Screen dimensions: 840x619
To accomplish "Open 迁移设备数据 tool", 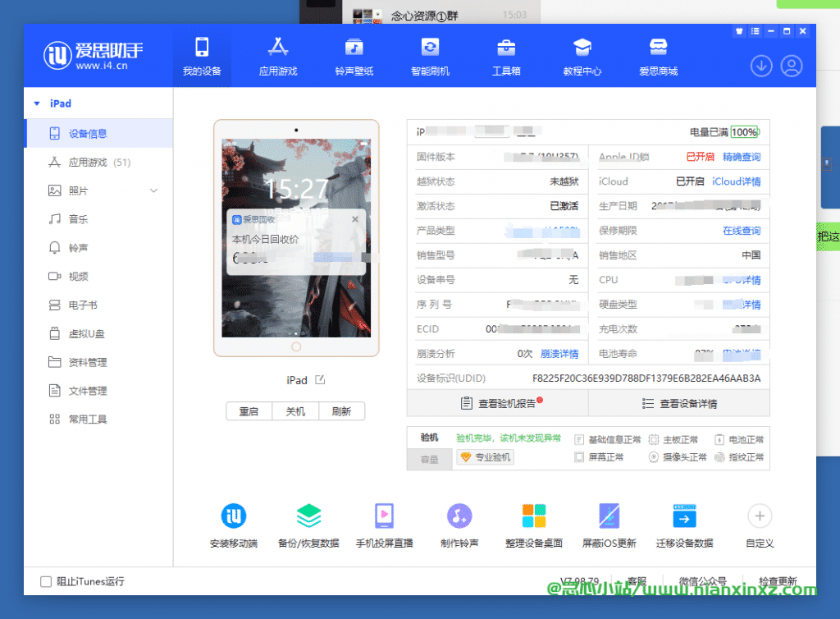I will (685, 525).
